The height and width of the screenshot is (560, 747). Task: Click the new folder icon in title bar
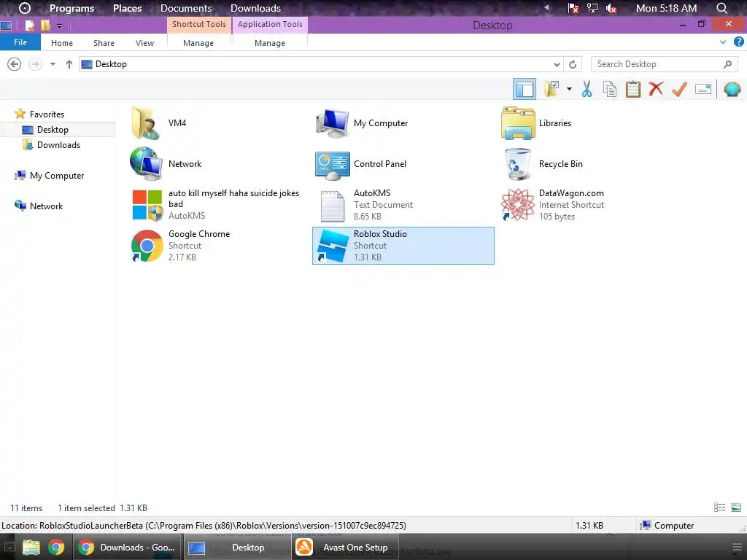coord(45,26)
